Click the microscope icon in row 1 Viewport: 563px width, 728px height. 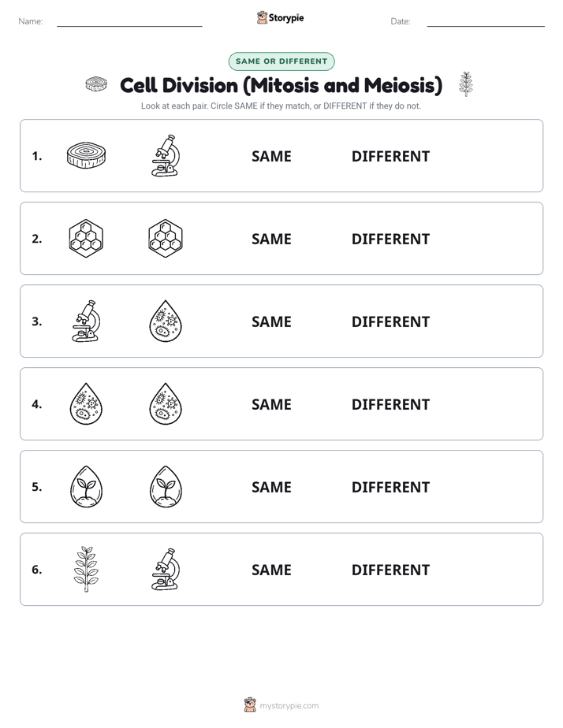point(166,155)
